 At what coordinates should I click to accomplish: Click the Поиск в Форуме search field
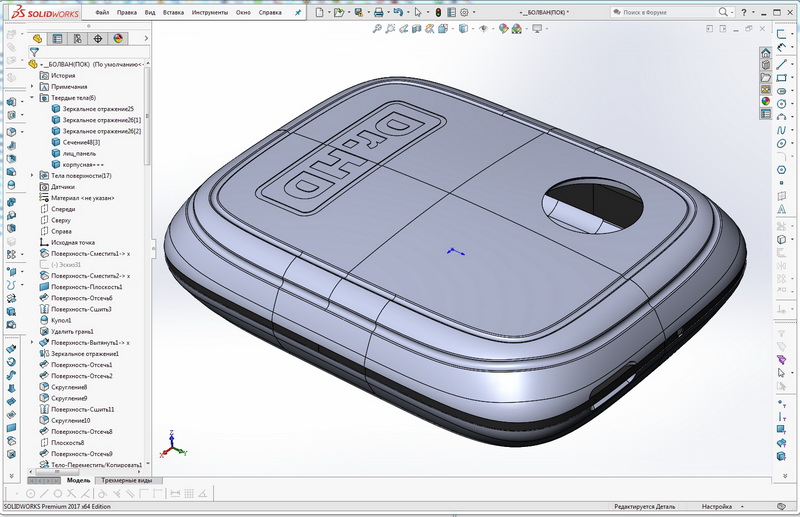(x=663, y=12)
